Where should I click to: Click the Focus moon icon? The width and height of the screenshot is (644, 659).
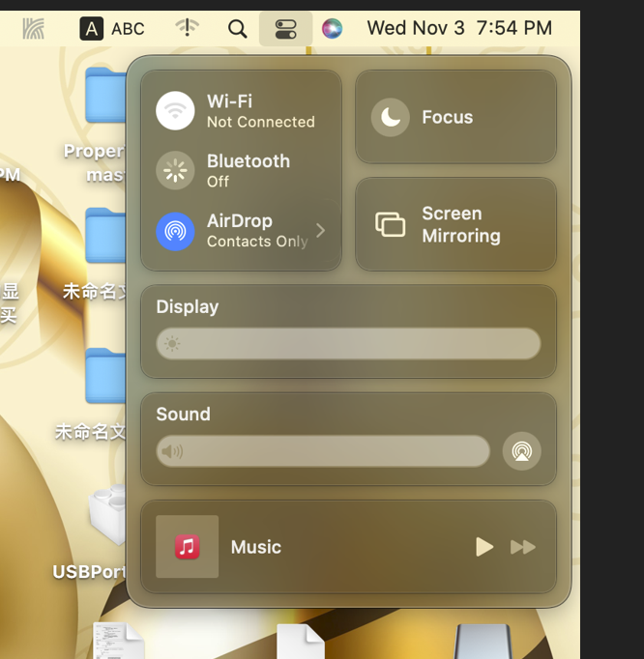[391, 118]
